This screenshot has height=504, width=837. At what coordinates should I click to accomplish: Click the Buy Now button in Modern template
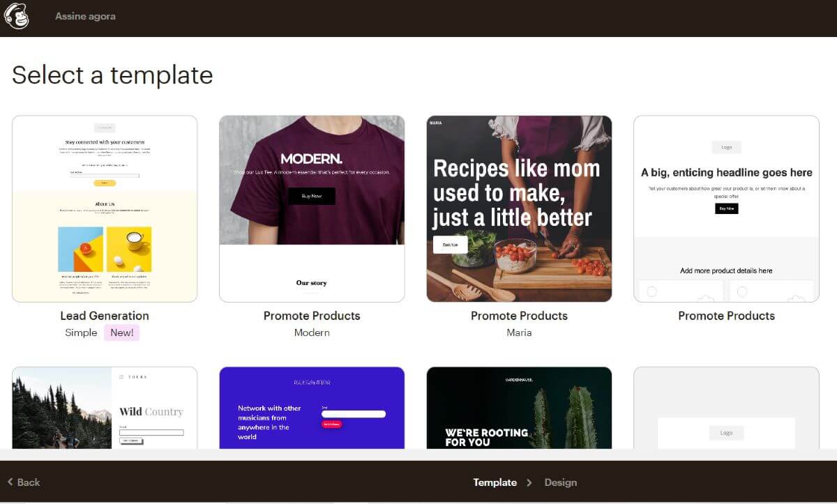[312, 196]
